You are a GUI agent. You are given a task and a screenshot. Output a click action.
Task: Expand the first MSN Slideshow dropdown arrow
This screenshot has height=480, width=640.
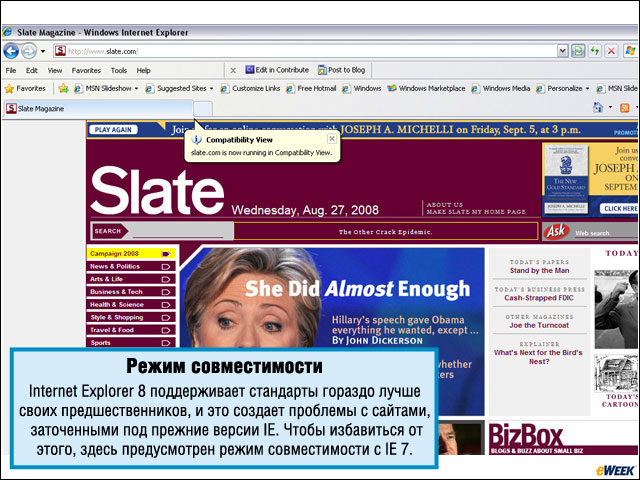136,89
